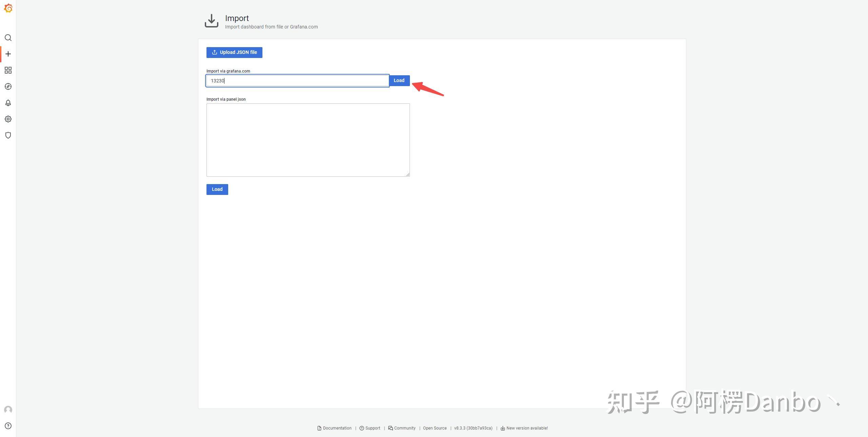Open the user profile avatar icon

tap(8, 410)
